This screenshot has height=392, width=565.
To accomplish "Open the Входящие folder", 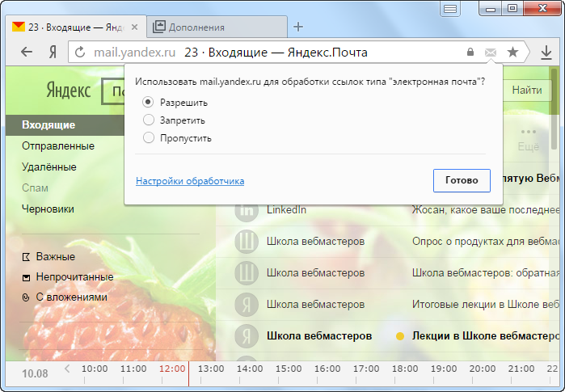I will point(65,125).
